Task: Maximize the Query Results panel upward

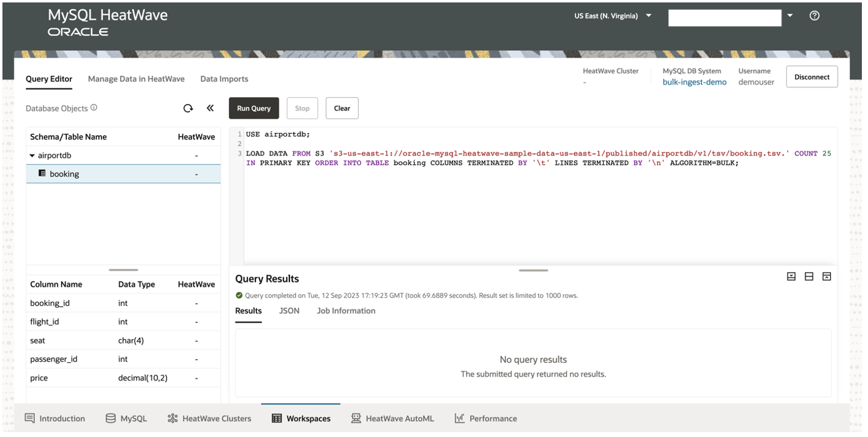Action: 826,277
